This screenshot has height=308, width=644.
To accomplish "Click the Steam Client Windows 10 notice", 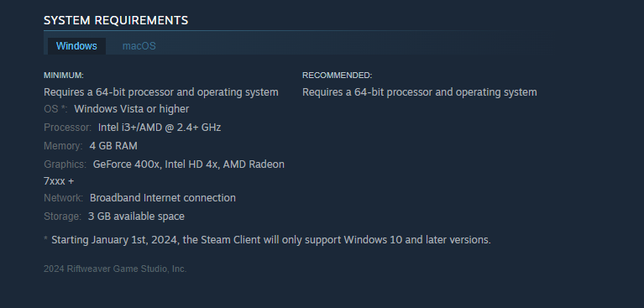I will pos(267,240).
